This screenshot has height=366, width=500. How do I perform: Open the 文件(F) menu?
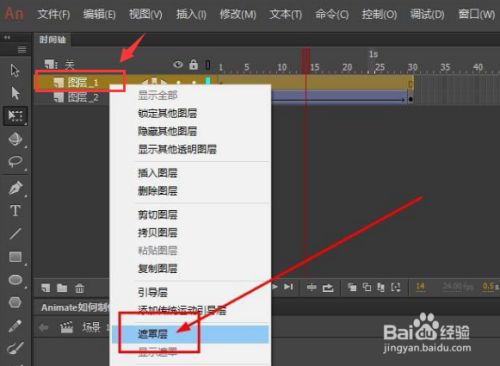(54, 14)
